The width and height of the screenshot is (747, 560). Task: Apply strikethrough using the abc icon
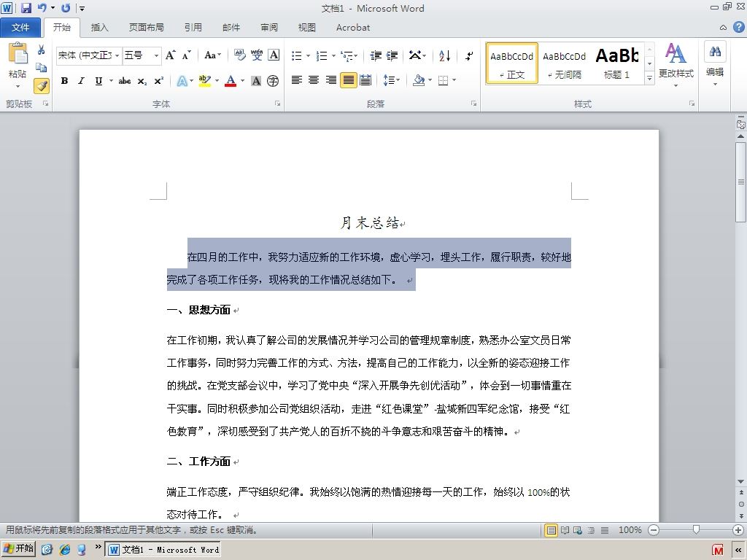pos(124,81)
